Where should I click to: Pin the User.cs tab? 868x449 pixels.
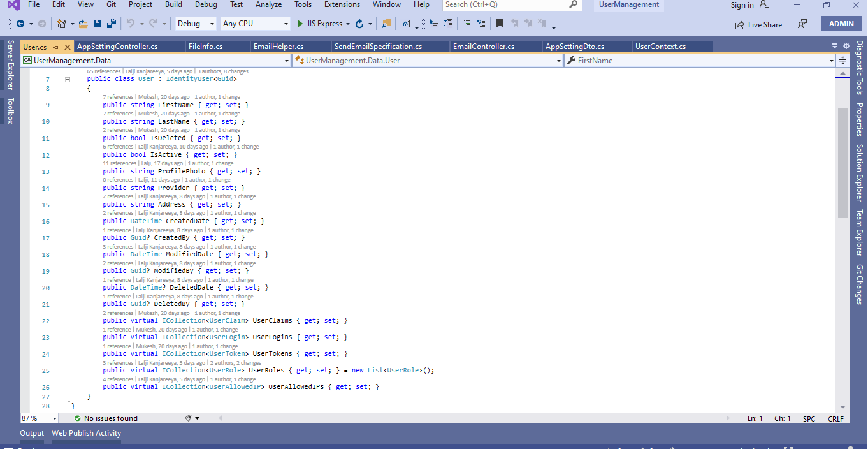(x=56, y=47)
